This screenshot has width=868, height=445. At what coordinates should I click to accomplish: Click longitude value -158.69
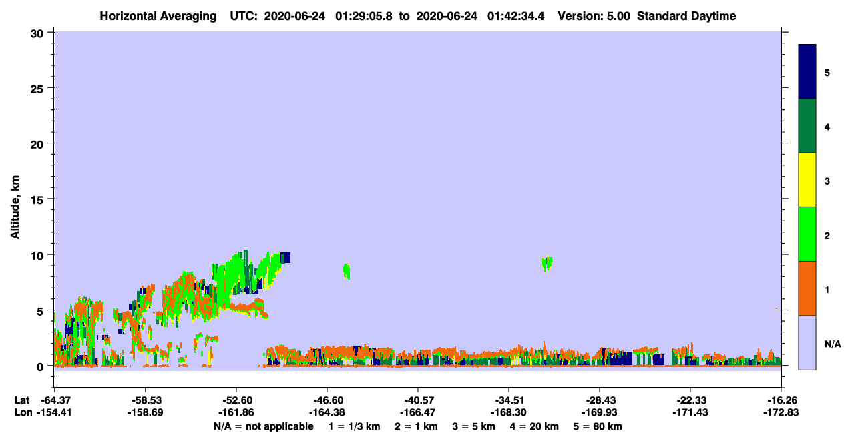[x=146, y=412]
